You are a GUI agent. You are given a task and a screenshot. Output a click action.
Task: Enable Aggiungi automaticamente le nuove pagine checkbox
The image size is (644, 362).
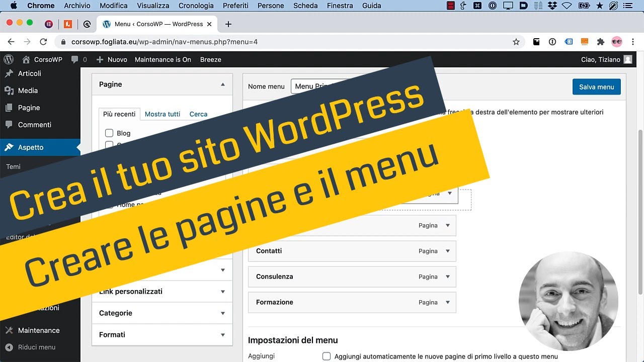click(x=327, y=356)
